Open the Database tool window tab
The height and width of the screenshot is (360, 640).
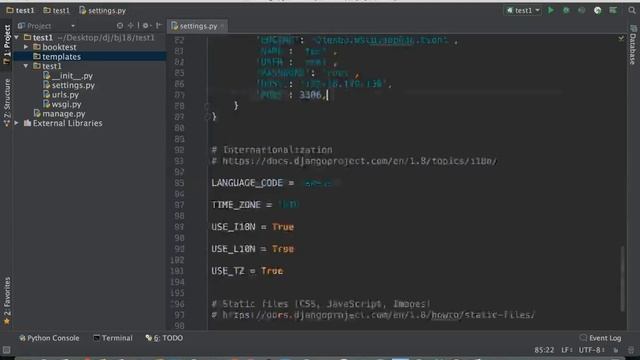click(x=633, y=45)
